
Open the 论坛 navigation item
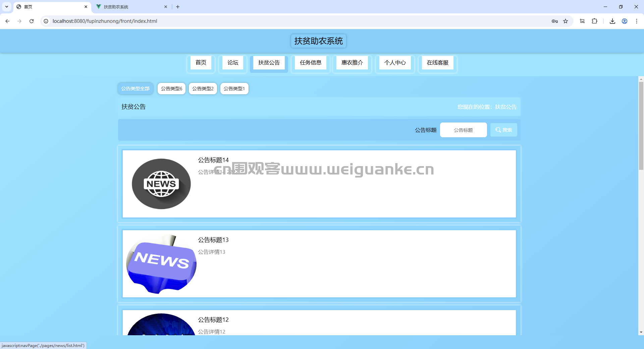click(x=233, y=63)
